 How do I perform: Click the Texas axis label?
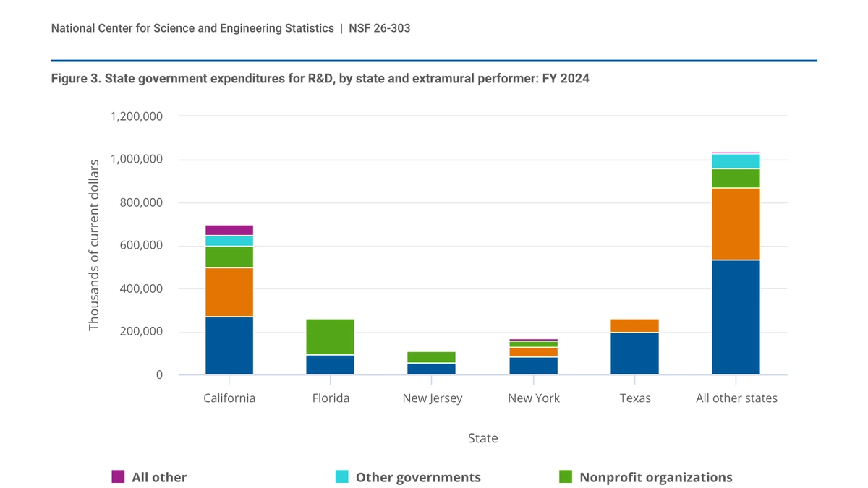click(635, 398)
